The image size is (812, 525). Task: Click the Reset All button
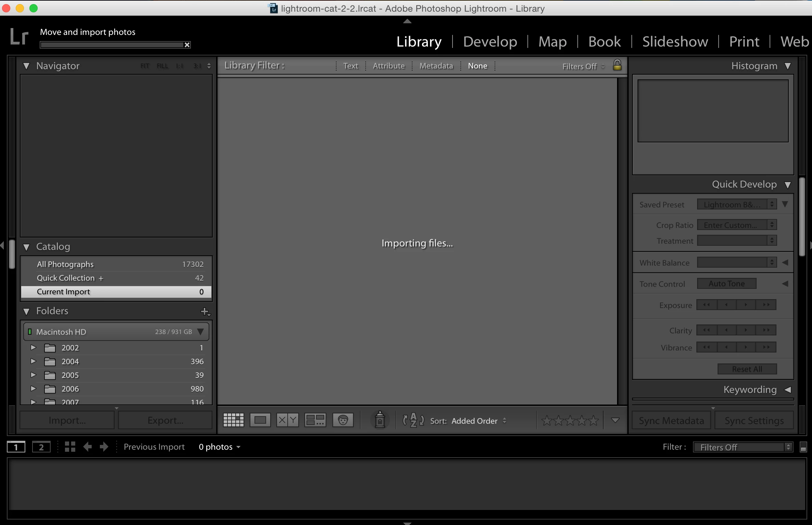click(x=747, y=369)
